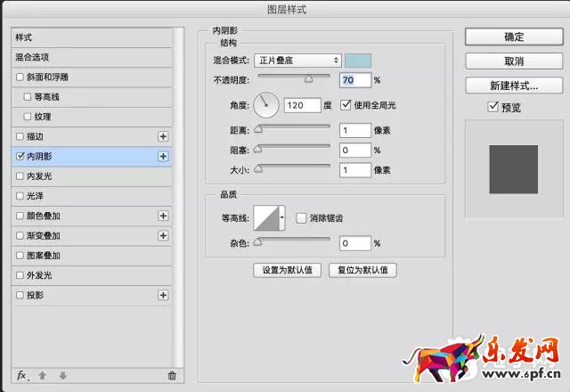Click the plus icon next to 投影
Viewport: 570px width, 392px height.
(x=163, y=295)
